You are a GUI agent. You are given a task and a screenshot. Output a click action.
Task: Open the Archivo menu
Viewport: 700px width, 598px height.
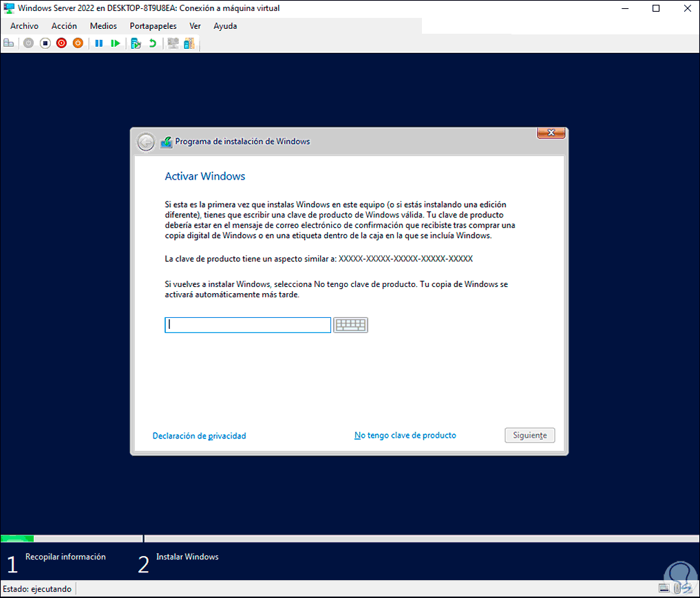click(x=25, y=26)
